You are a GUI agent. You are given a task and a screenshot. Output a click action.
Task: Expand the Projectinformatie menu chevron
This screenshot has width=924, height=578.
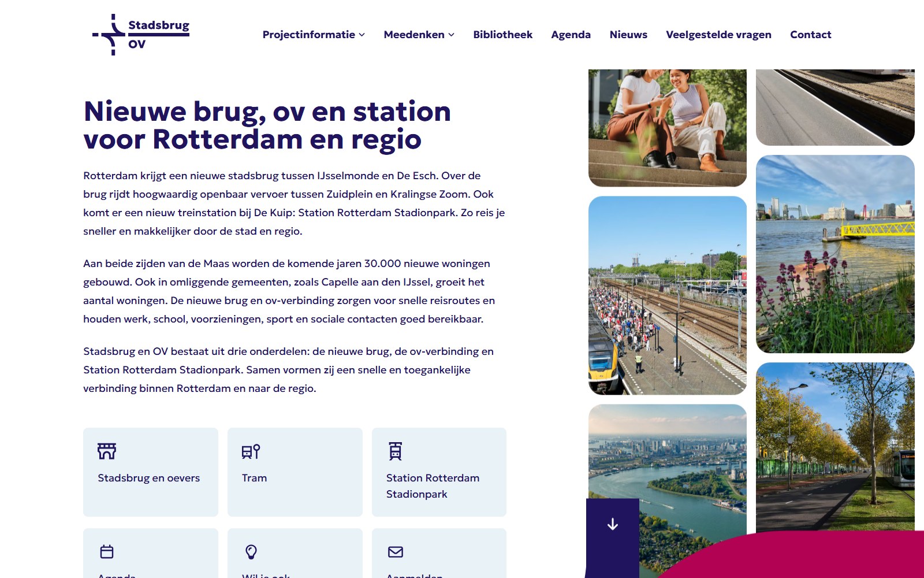tap(362, 35)
